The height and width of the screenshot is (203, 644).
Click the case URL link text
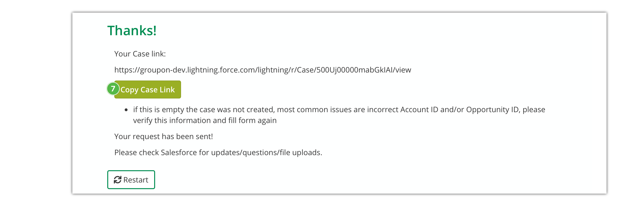coord(263,70)
